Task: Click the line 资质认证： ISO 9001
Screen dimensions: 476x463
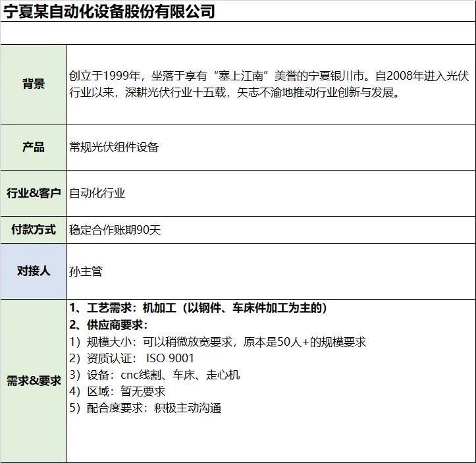Action: click(132, 358)
